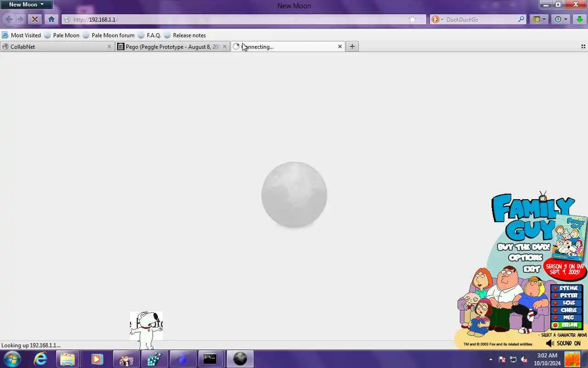Open the cyan cubes taskbar application
Image resolution: width=588 pixels, height=368 pixels.
[x=154, y=359]
